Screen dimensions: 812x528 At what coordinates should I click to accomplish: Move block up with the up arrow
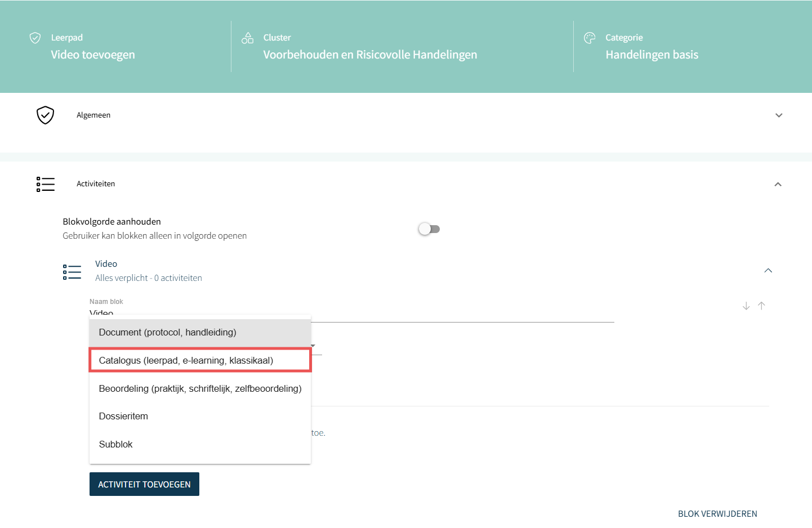761,306
